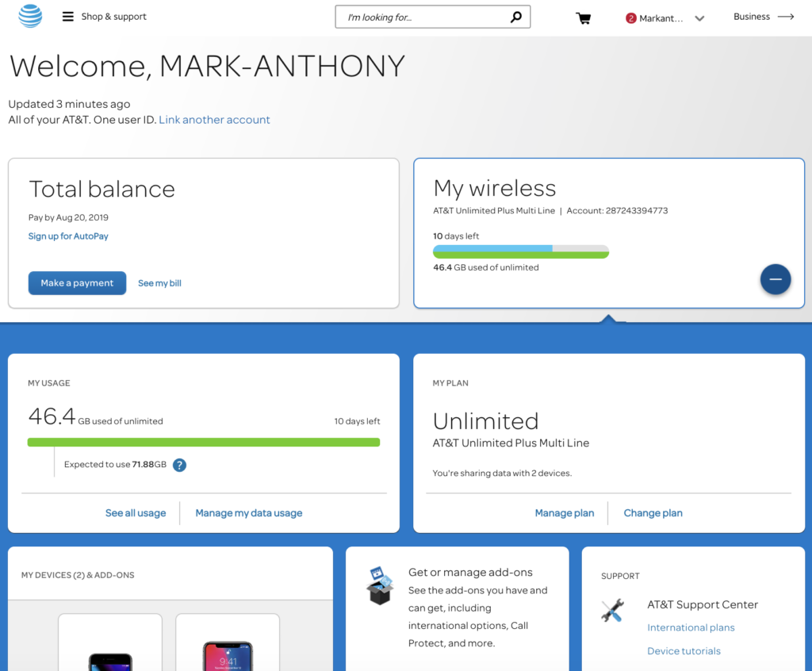Click Sign up for AutoPay
The image size is (812, 671).
tap(68, 236)
